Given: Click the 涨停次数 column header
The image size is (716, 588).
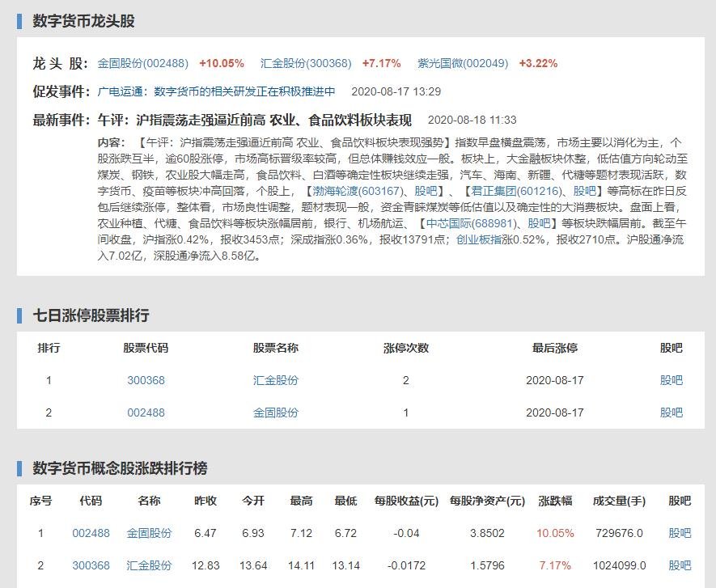Looking at the screenshot, I should [406, 348].
